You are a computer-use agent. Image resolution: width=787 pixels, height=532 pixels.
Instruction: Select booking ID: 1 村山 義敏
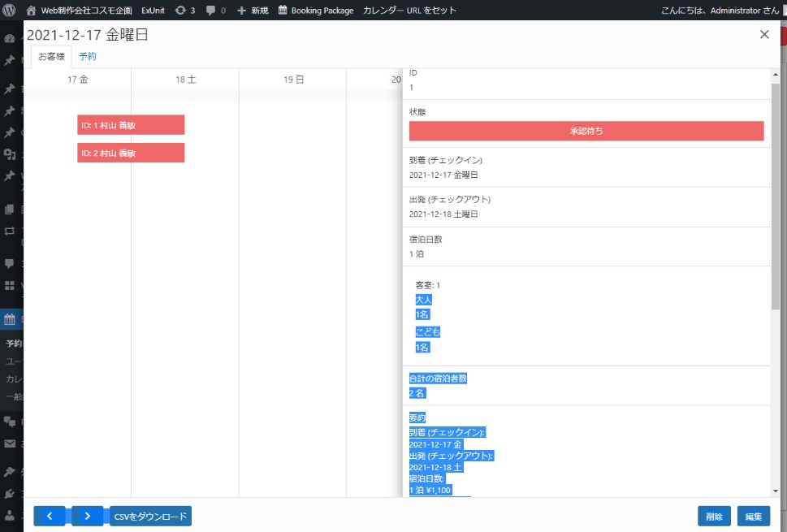[131, 125]
